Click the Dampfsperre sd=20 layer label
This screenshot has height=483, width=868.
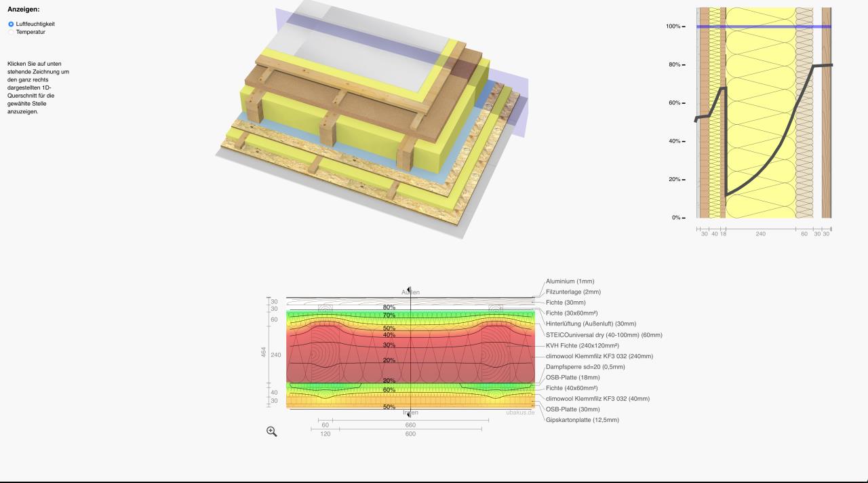[x=585, y=367]
